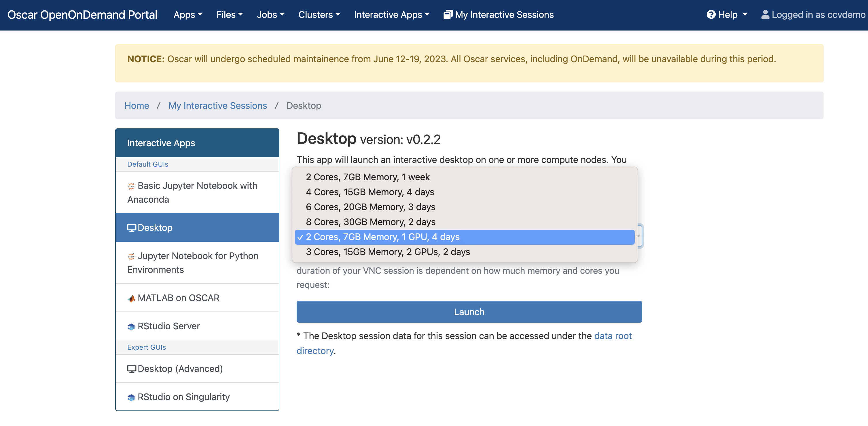Click the monitor icon next to Desktop

(x=131, y=228)
